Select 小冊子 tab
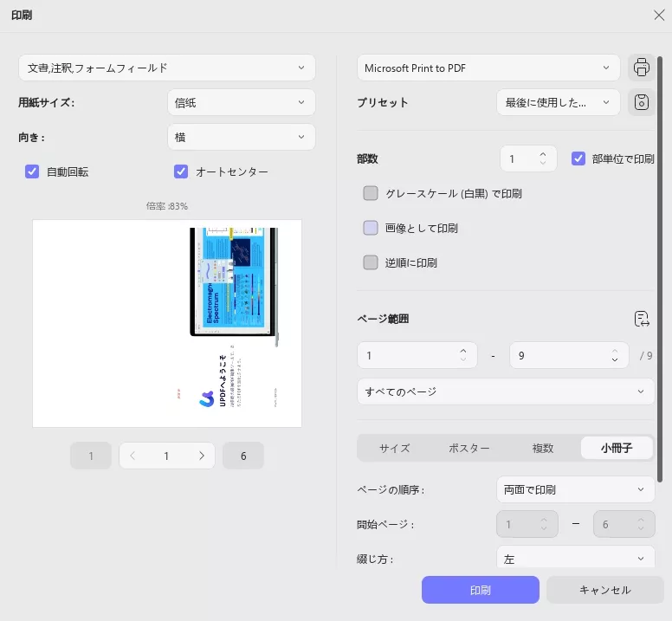The image size is (672, 621). coord(617,448)
